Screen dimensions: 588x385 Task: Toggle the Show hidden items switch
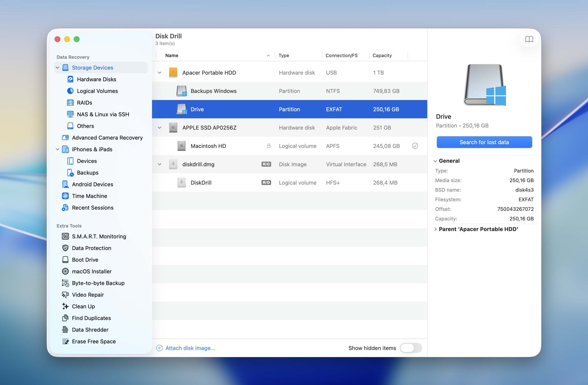click(x=411, y=348)
